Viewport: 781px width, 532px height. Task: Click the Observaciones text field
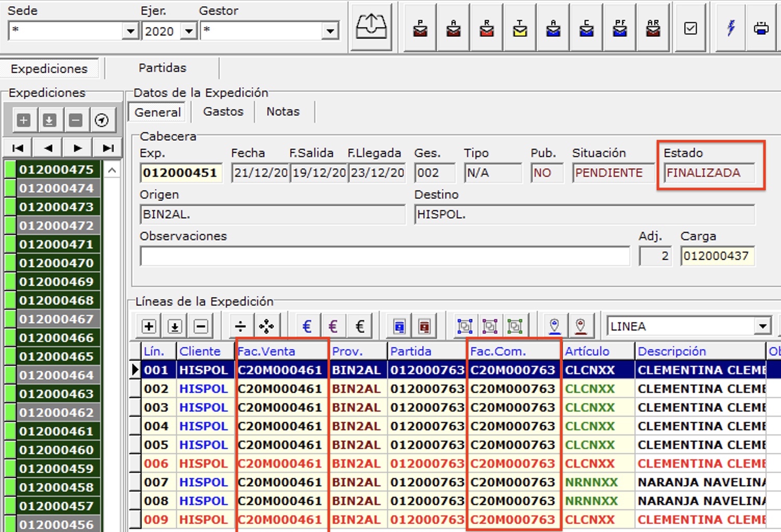385,256
